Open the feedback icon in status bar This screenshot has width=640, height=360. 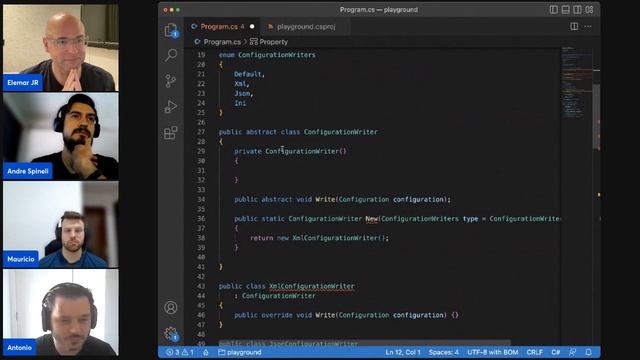573,352
